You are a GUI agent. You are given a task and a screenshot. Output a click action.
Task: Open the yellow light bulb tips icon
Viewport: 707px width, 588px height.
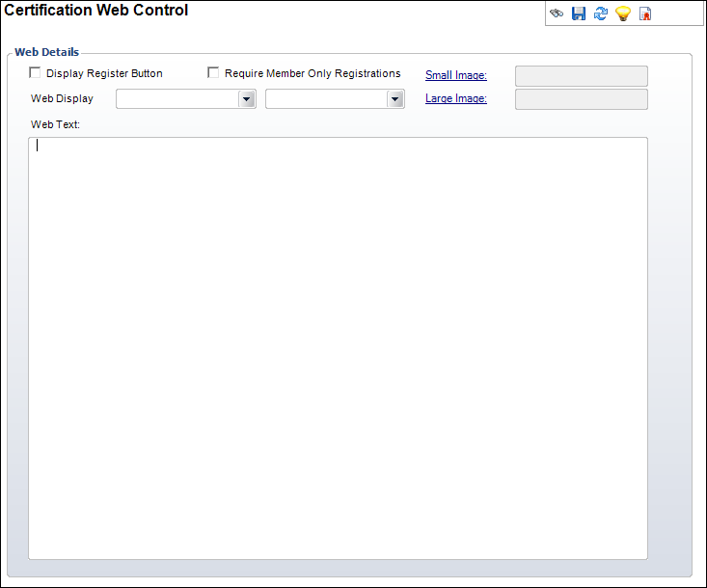click(623, 13)
